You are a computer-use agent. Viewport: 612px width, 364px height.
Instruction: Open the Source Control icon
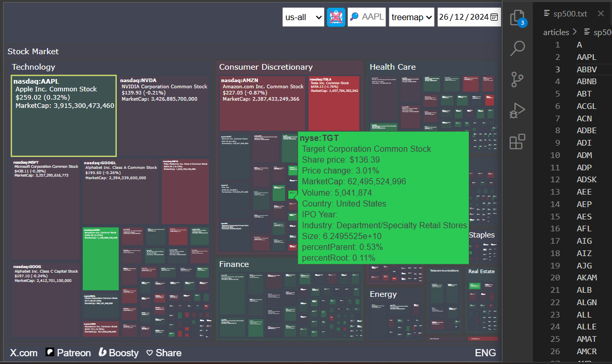517,80
